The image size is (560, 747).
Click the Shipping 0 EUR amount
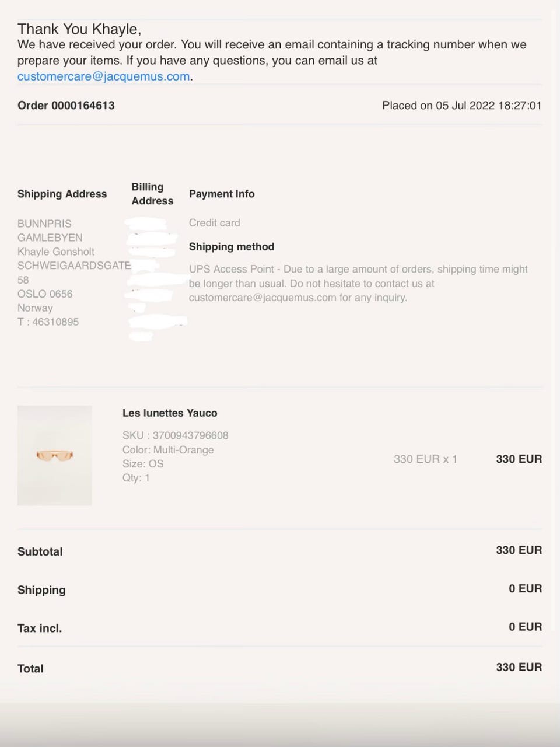click(525, 588)
